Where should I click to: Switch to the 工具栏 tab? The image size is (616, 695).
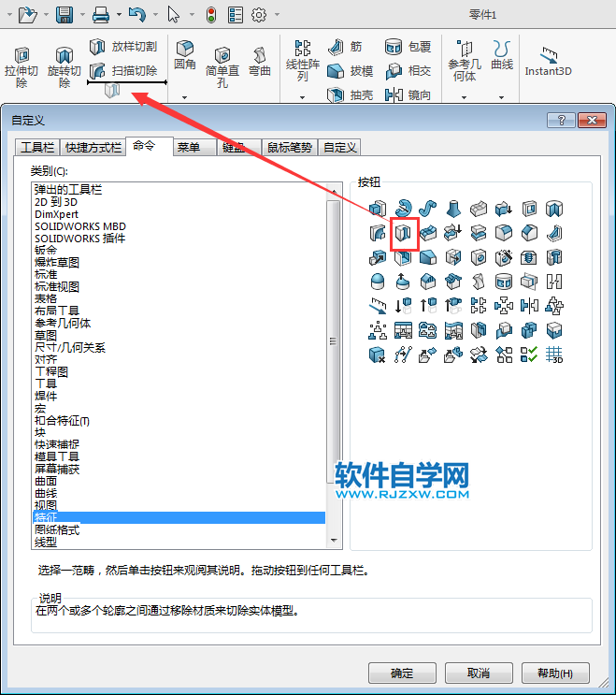[37, 147]
